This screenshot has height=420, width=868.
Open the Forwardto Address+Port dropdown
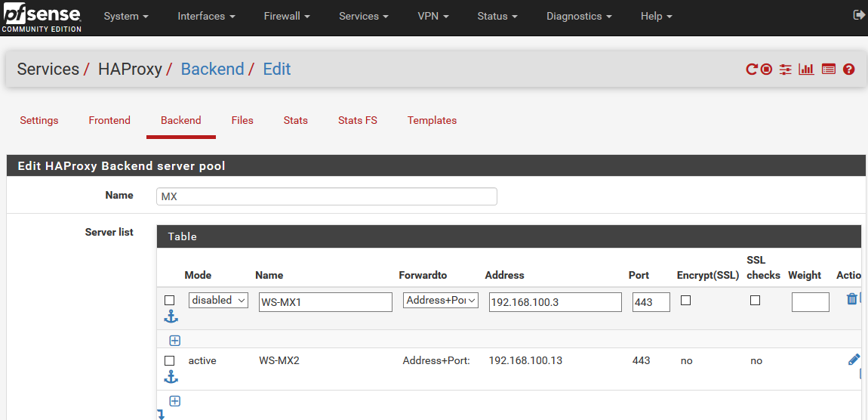pyautogui.click(x=441, y=301)
